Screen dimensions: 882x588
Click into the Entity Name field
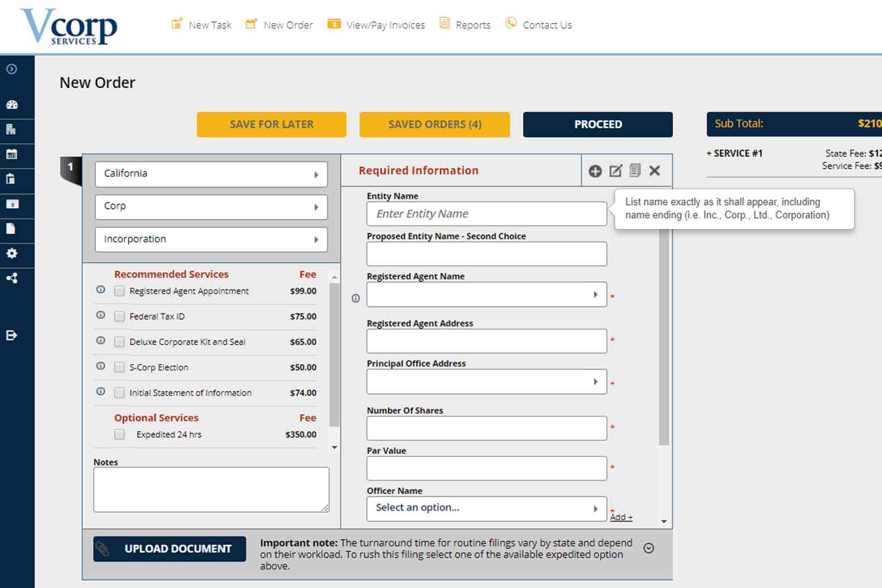[486, 214]
